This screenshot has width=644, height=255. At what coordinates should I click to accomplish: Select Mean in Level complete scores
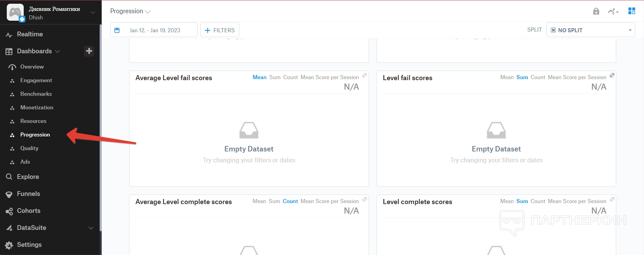507,201
